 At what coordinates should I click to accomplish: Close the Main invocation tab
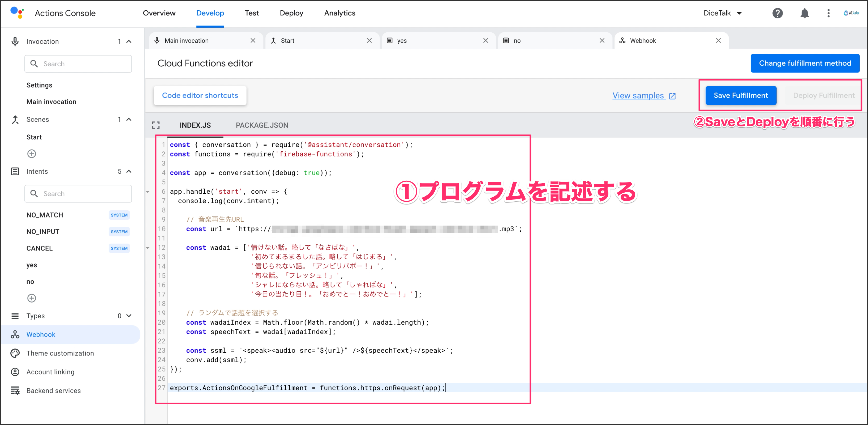coord(253,40)
